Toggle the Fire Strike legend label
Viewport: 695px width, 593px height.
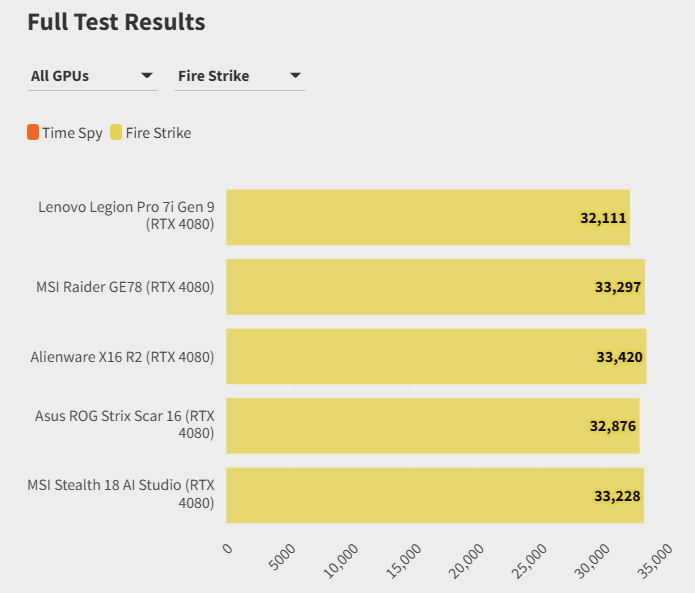[x=158, y=133]
